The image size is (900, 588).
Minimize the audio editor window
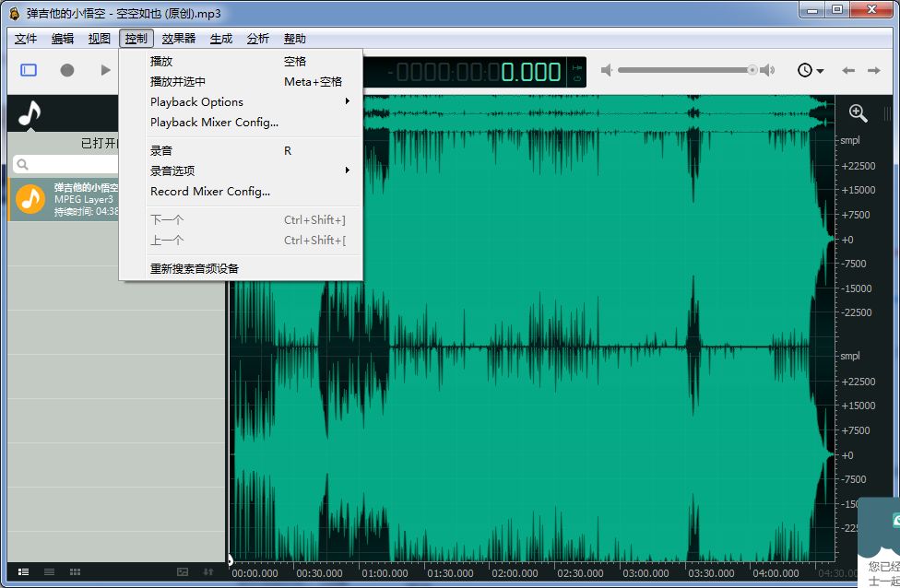(x=811, y=10)
